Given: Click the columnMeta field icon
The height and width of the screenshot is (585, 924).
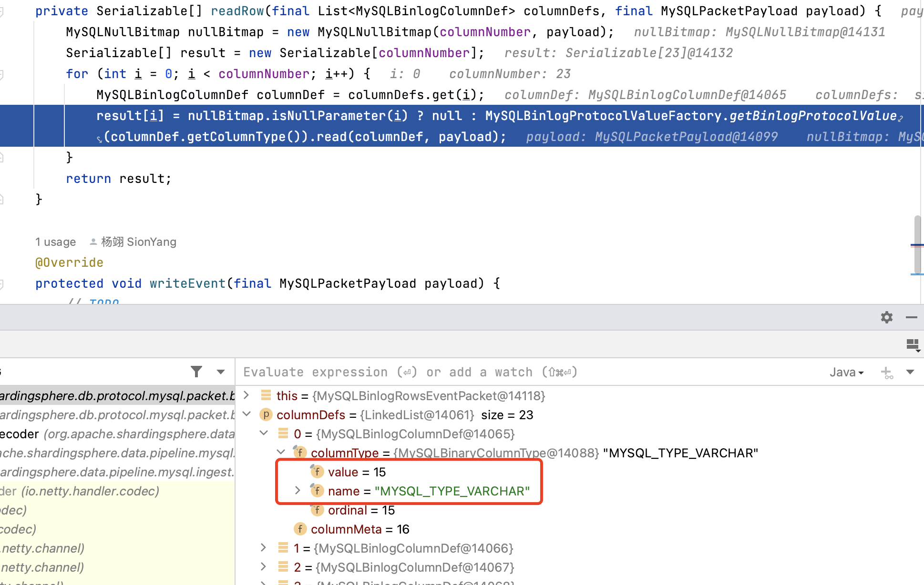Looking at the screenshot, I should pos(300,529).
